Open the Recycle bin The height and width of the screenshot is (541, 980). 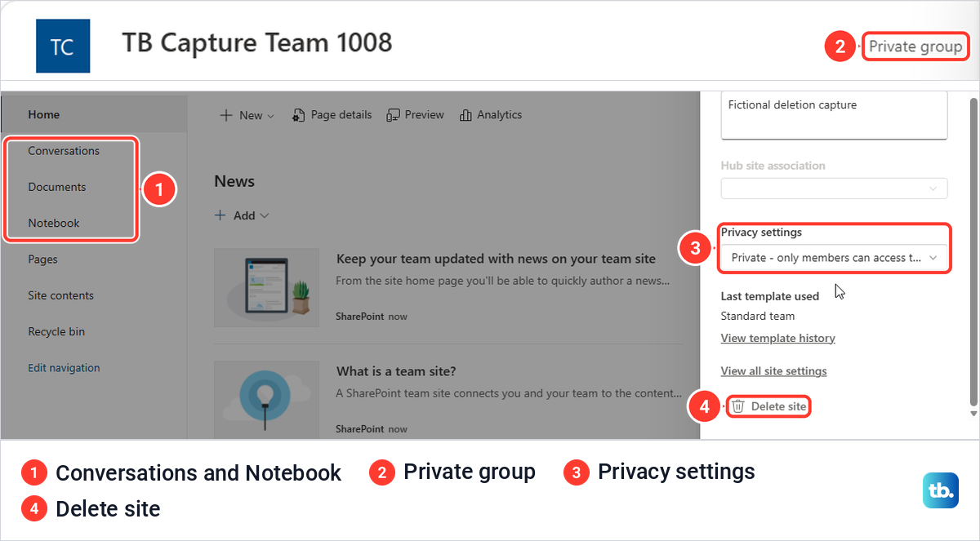[56, 331]
